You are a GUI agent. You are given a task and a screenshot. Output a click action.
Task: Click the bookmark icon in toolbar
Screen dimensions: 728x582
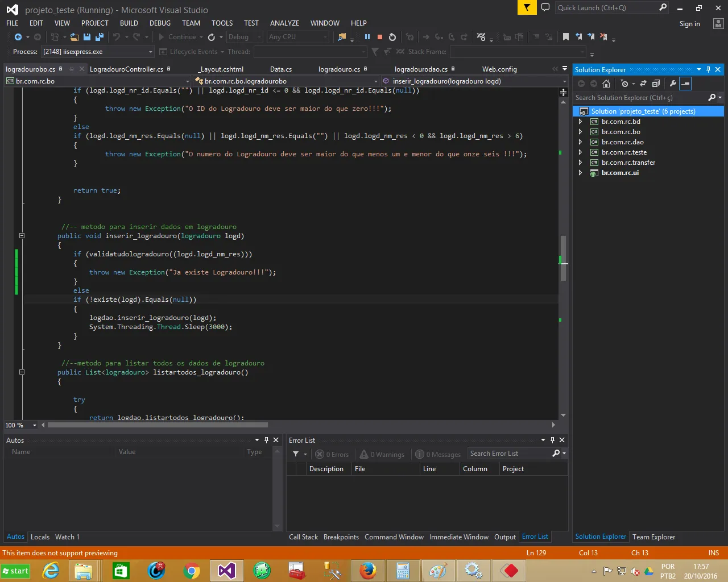566,37
